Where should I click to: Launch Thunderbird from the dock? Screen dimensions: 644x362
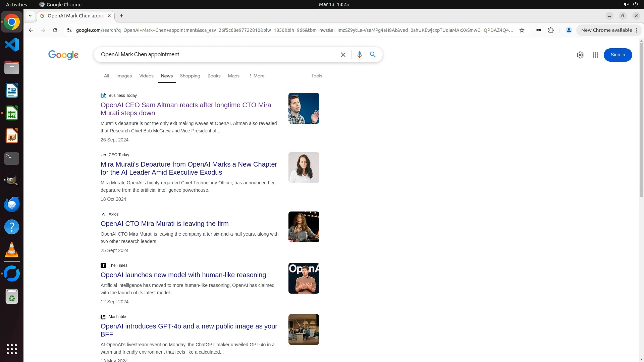(x=12, y=204)
